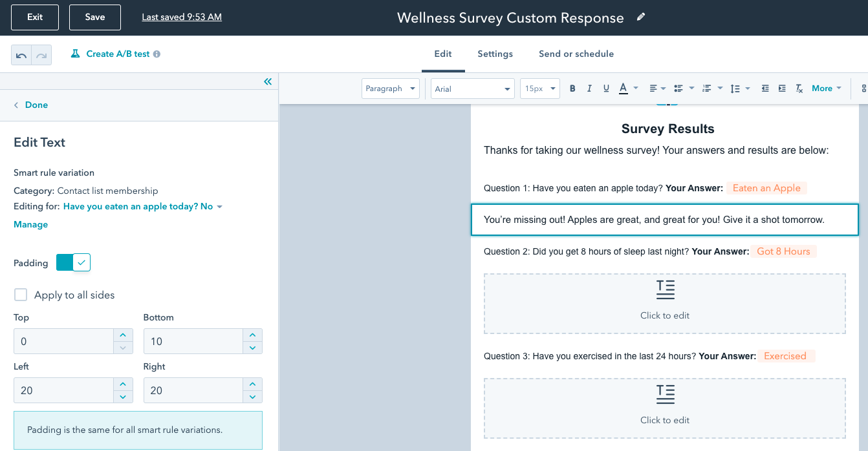The image size is (868, 451).
Task: Expand the text color dropdown arrow
Action: [x=636, y=89]
